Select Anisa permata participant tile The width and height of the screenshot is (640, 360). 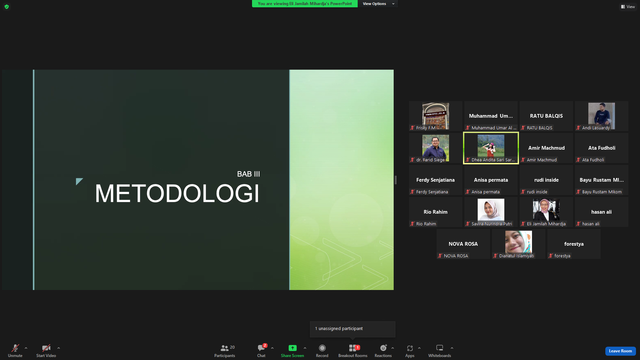pyautogui.click(x=491, y=180)
